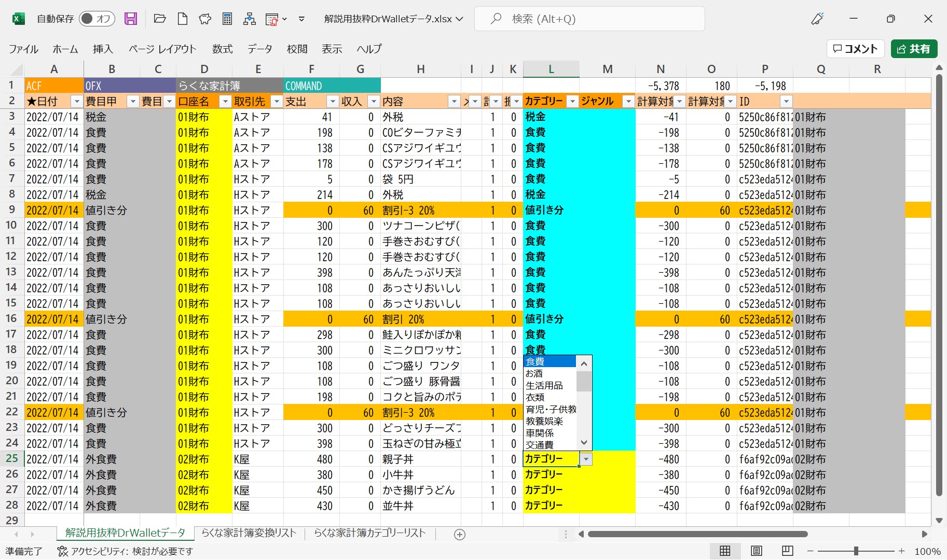Image resolution: width=947 pixels, height=560 pixels.
Task: Click the コメント button
Action: [855, 49]
